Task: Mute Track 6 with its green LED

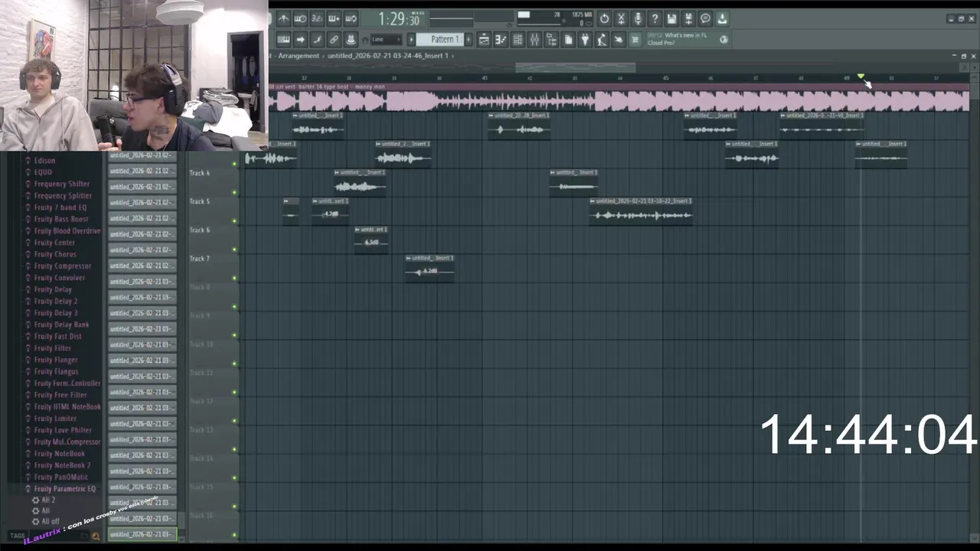Action: (x=234, y=249)
